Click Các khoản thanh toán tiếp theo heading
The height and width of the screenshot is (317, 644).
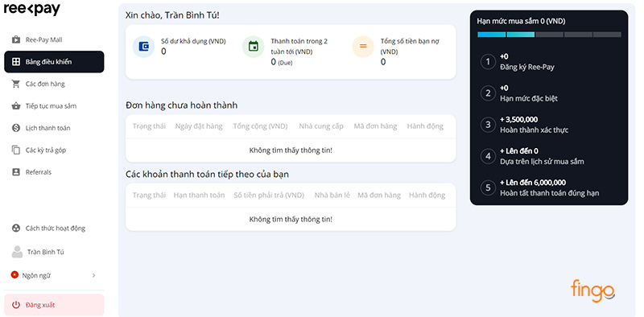[x=207, y=174]
